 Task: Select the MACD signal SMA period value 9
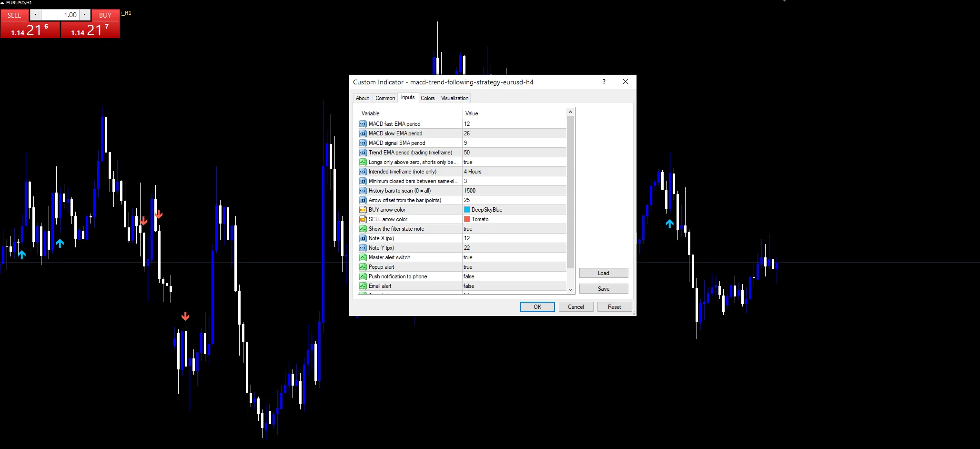pyautogui.click(x=515, y=143)
